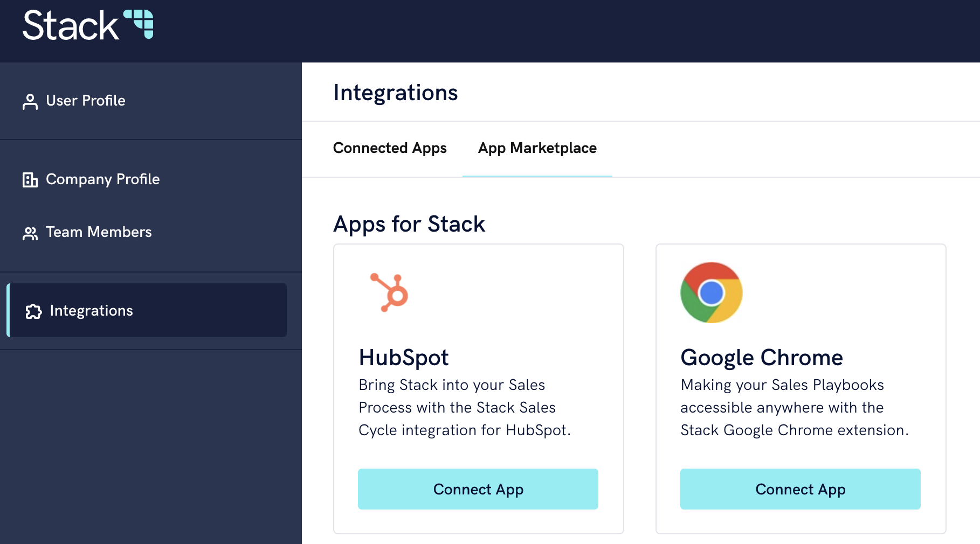
Task: Connect the Google Chrome app
Action: (x=799, y=489)
